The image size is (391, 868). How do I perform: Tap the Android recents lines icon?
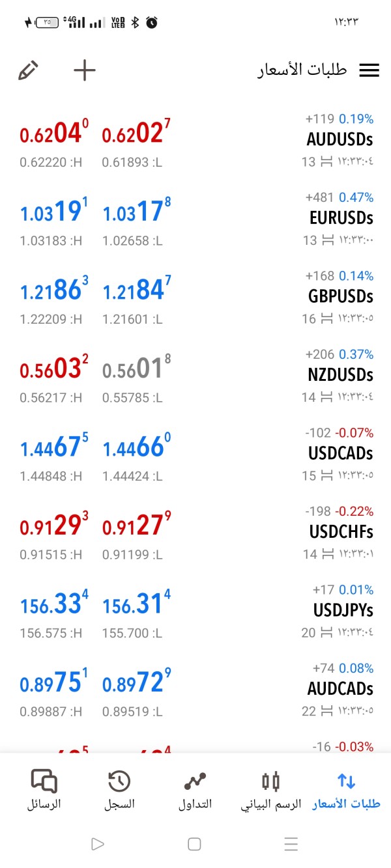(x=291, y=844)
